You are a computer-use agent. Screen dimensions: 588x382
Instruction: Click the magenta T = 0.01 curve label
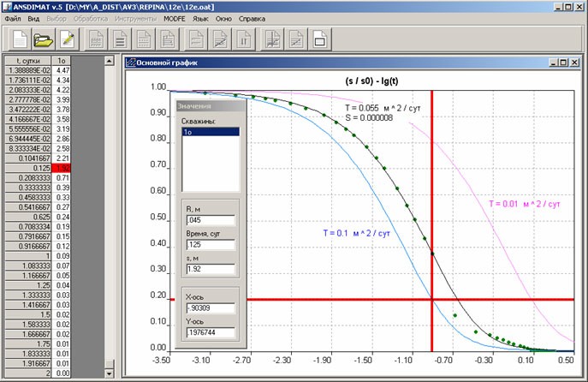[524, 204]
